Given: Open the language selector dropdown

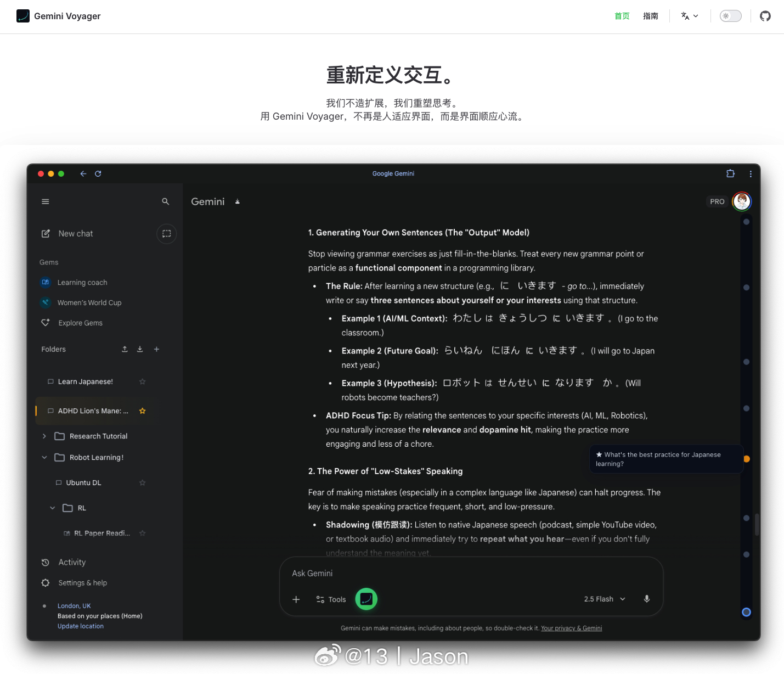Looking at the screenshot, I should tap(690, 16).
